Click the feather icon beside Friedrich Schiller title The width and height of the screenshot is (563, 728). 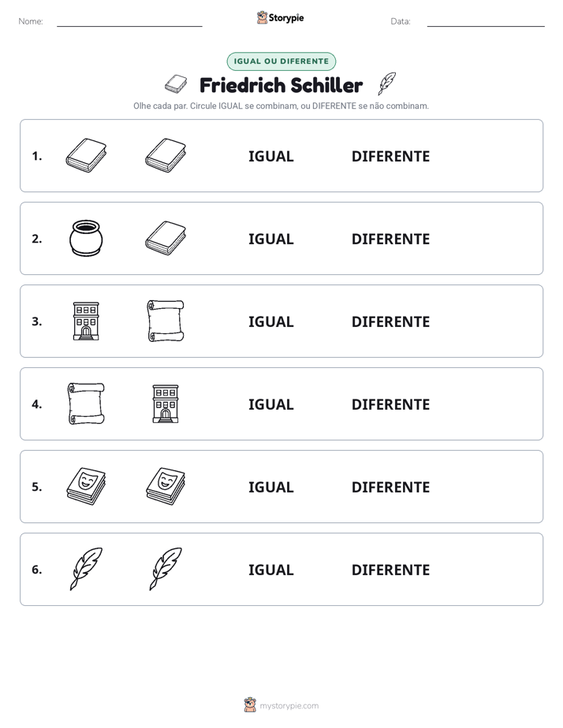coord(386,84)
